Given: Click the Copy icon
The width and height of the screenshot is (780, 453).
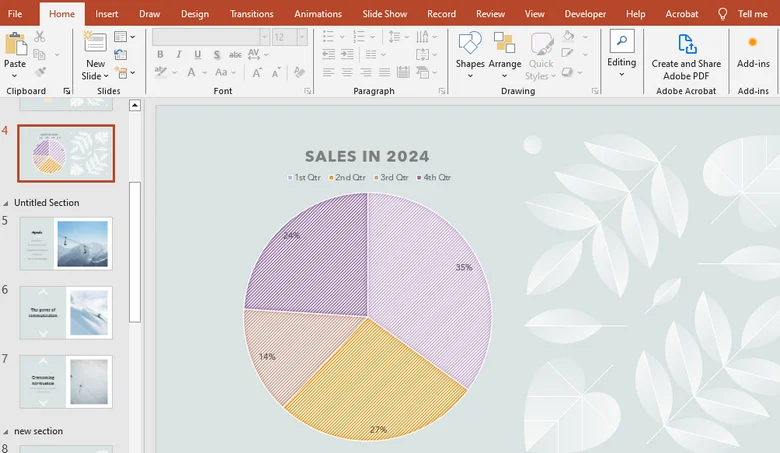Looking at the screenshot, I should point(39,54).
